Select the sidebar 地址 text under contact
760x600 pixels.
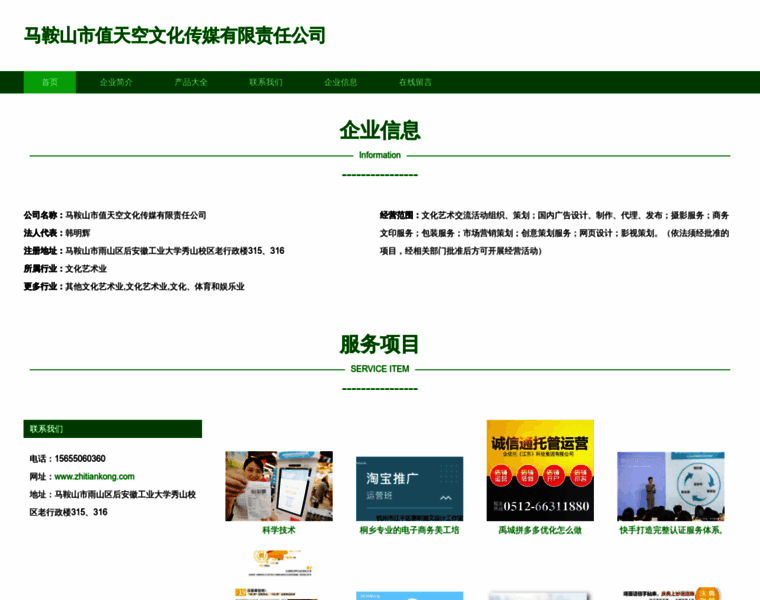[x=112, y=503]
